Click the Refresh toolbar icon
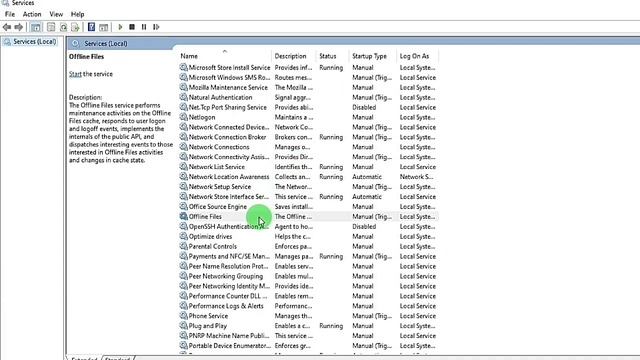Screen dimensions: 640x360 pos(63,27)
